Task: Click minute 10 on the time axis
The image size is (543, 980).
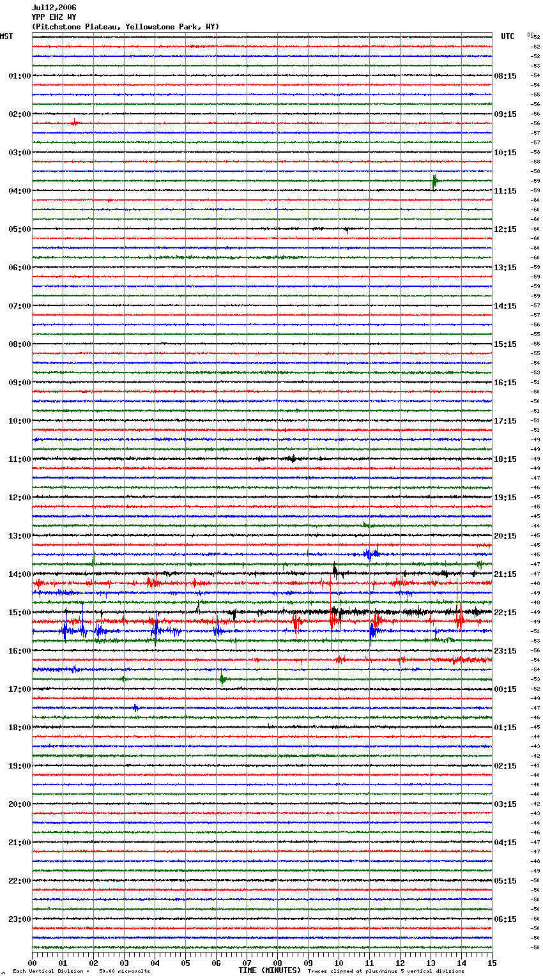Action: (339, 963)
